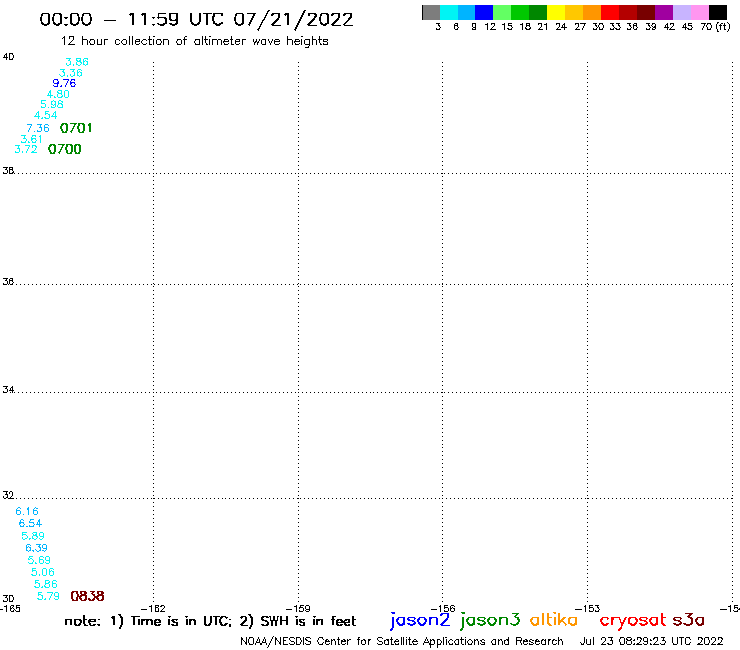
Task: Click the longitude -159 axis label
Action: click(x=298, y=608)
